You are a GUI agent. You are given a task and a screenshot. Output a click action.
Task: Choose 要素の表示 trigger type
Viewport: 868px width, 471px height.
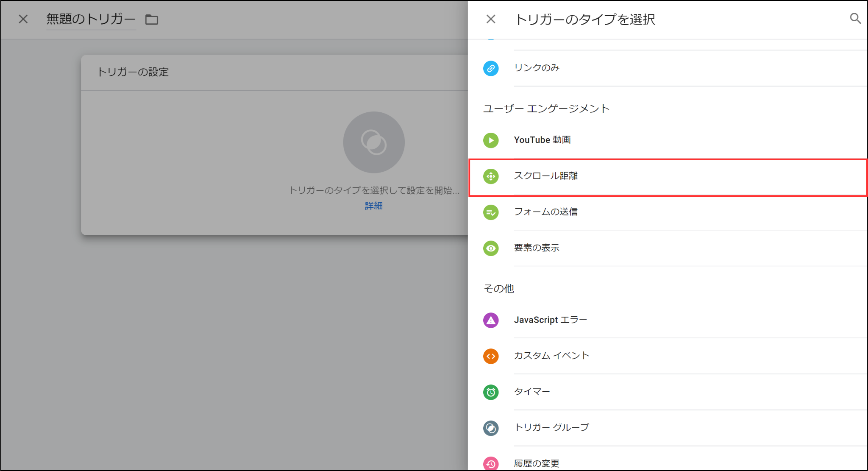668,248
